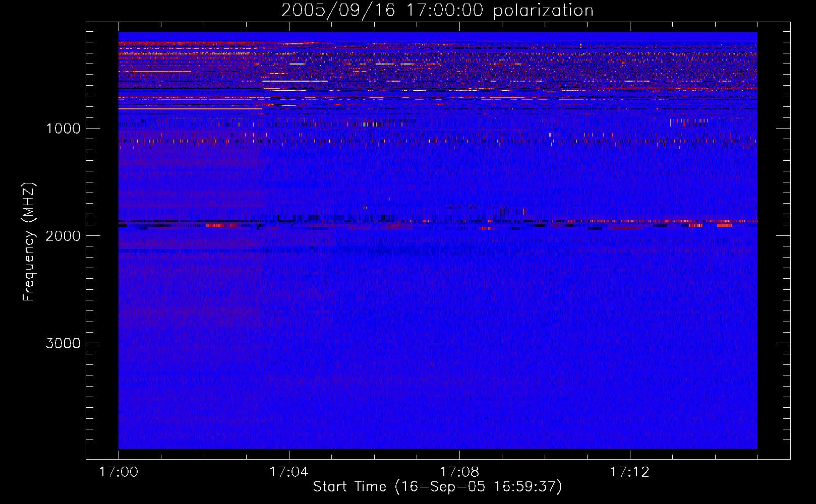Click the 1000 frequency tick label
816x504 pixels.
[64, 129]
